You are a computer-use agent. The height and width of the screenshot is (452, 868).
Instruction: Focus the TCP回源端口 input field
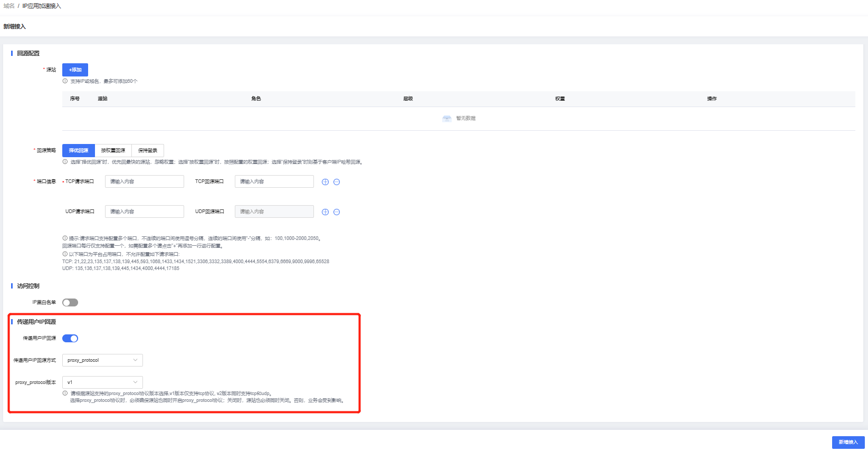click(x=274, y=181)
